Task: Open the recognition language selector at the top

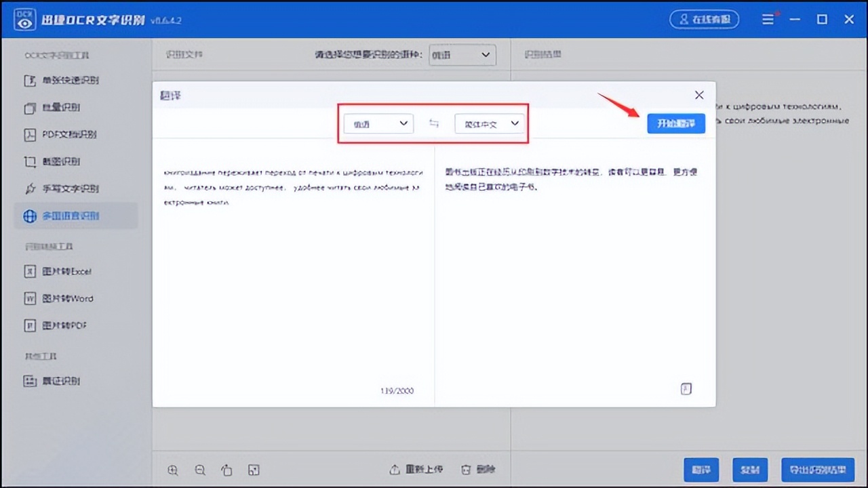Action: [462, 55]
